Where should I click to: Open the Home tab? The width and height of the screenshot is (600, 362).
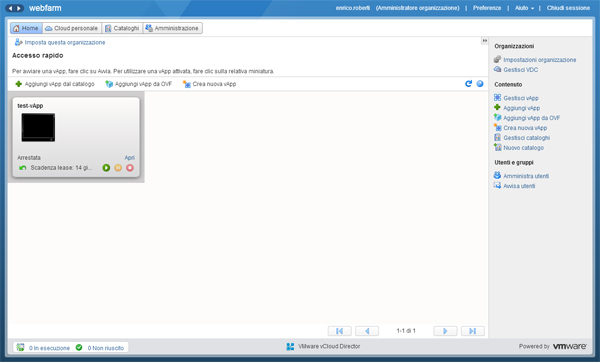tap(26, 28)
